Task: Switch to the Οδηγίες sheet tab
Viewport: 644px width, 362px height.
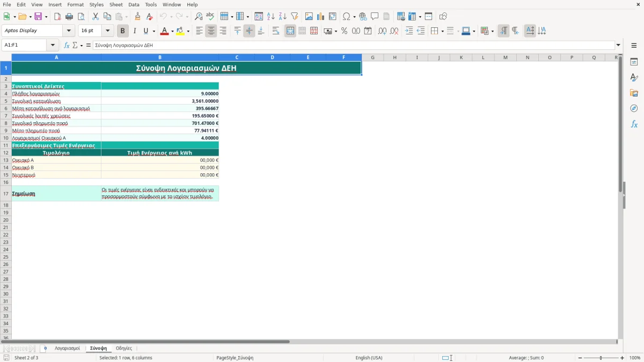Action: tap(124, 349)
